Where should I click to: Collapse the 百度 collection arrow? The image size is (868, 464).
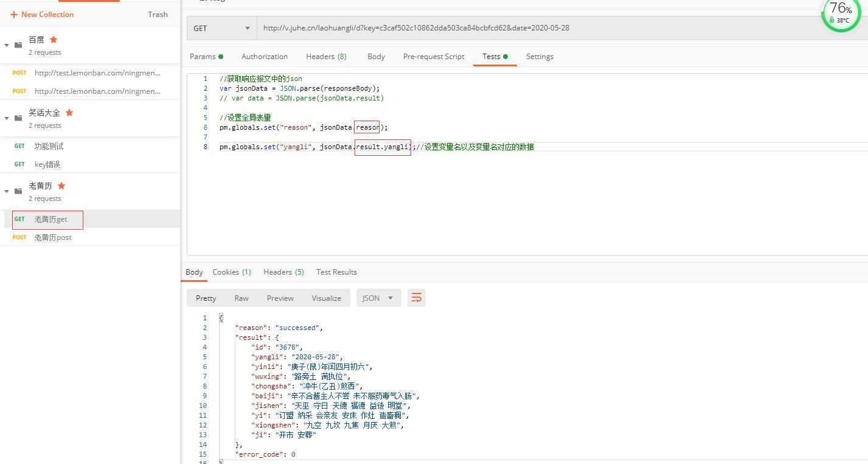click(7, 45)
